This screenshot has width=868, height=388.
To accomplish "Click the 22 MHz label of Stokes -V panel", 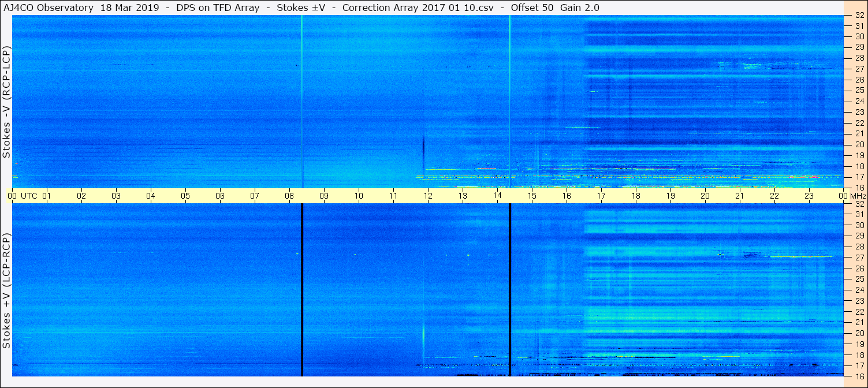I will pyautogui.click(x=859, y=122).
